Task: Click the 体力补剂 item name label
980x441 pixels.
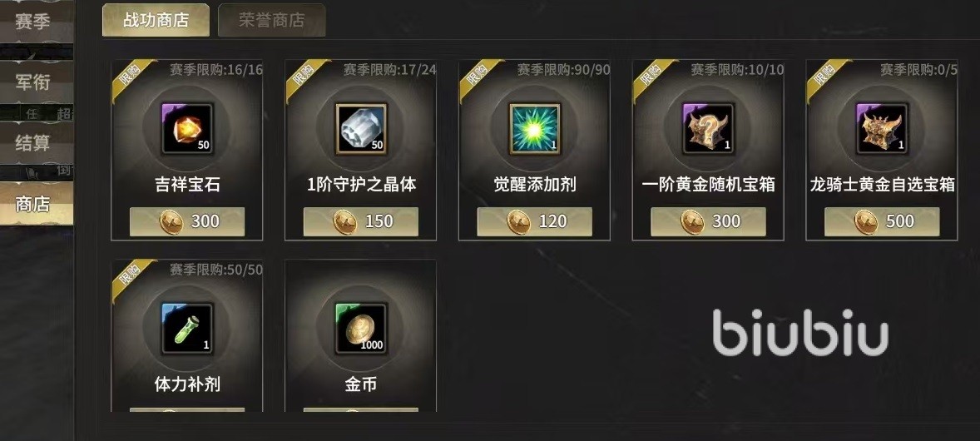Action: pyautogui.click(x=187, y=384)
